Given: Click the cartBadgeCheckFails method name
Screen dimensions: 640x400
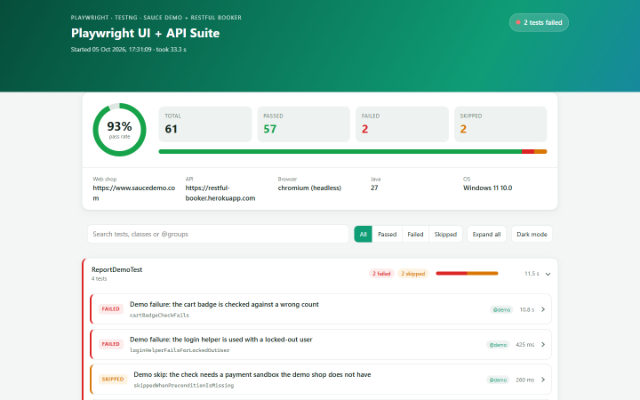Looking at the screenshot, I should point(160,316).
